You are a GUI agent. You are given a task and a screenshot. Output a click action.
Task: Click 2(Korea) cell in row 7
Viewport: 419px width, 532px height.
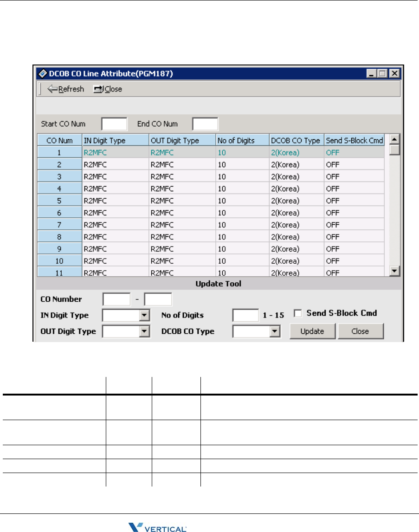pos(297,225)
